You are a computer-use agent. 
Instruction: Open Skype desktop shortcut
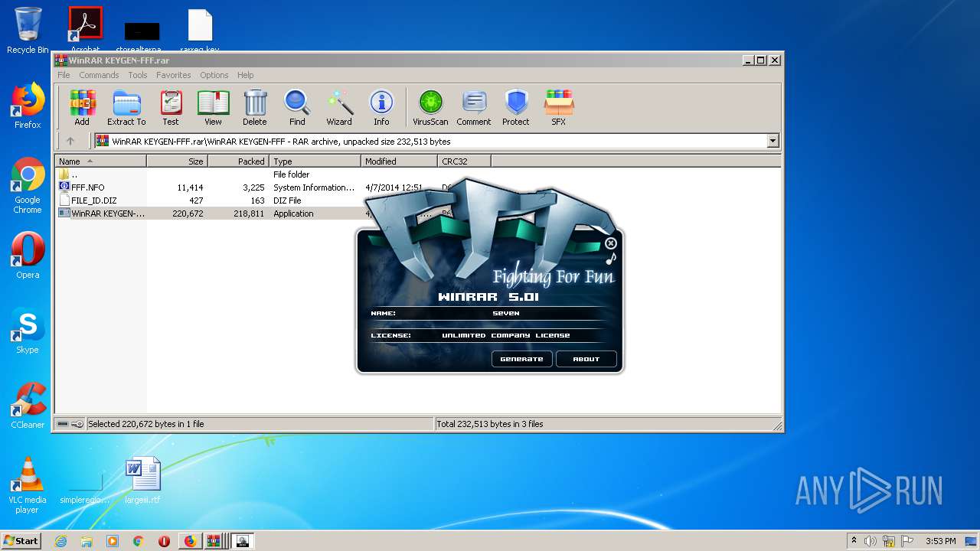click(28, 331)
